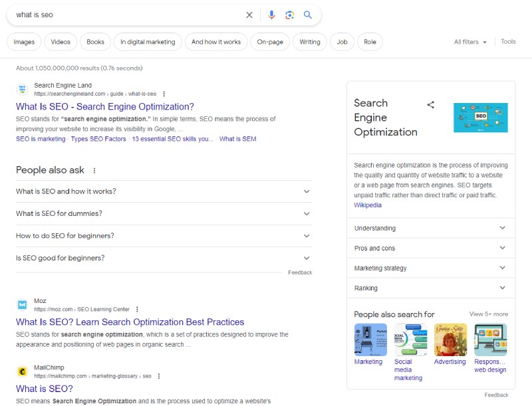The width and height of the screenshot is (532, 406).
Task: Open 'What Is SEO - Search Engine Optimization?' result
Action: (105, 107)
